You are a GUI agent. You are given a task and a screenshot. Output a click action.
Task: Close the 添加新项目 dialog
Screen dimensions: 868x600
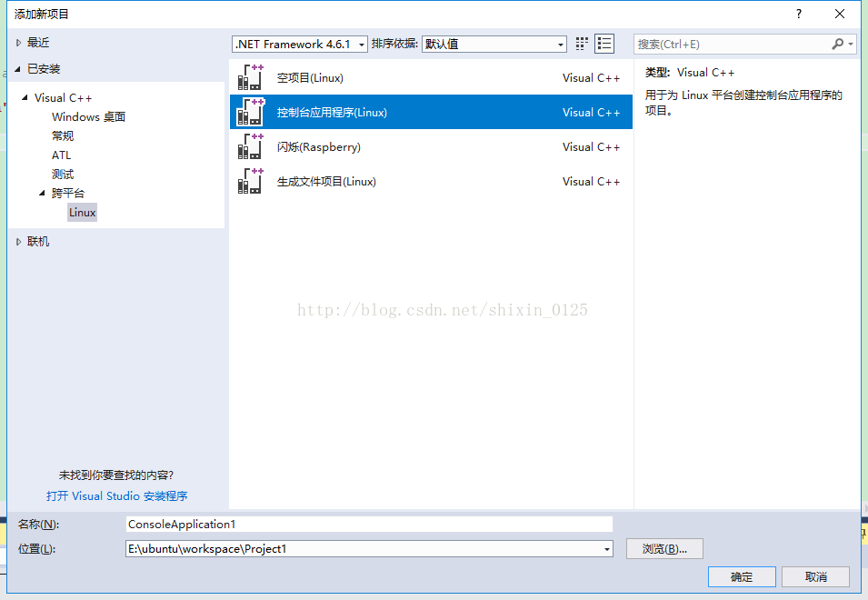(x=839, y=14)
